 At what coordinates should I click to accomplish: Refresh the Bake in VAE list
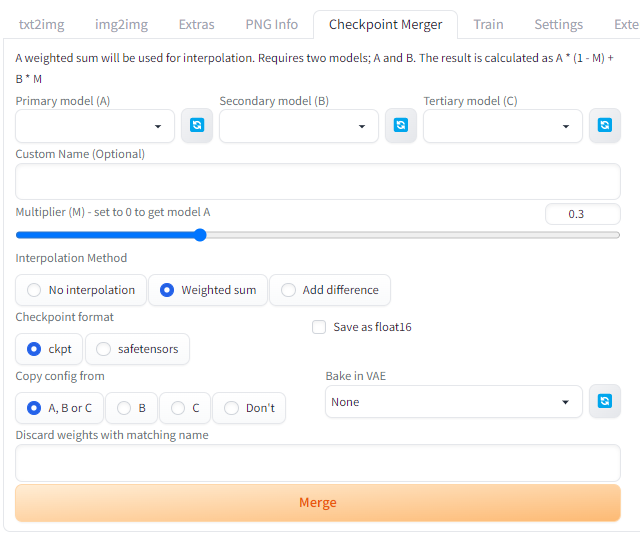pos(604,401)
